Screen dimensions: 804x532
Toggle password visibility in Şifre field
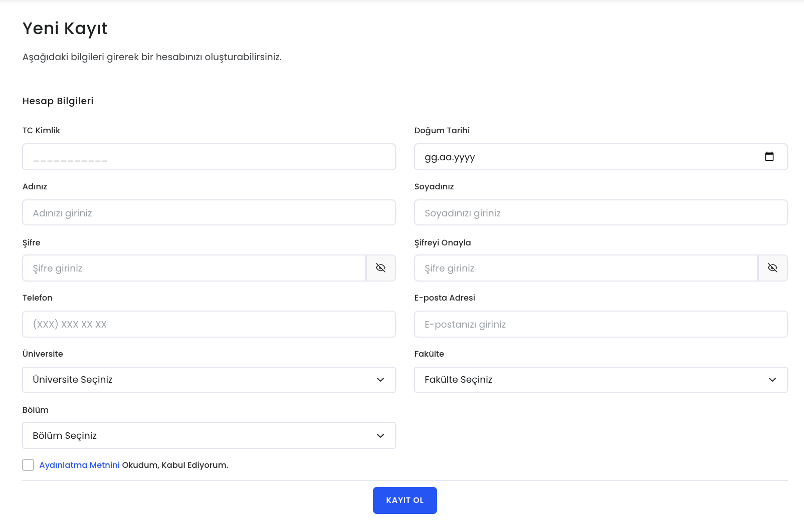coord(380,268)
